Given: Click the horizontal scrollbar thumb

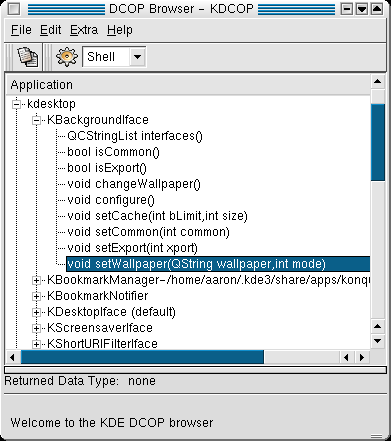Looking at the screenshot, I should click(x=142, y=358).
